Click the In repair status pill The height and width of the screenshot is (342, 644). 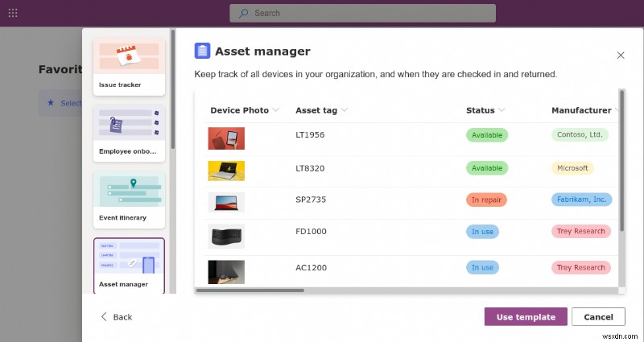487,200
